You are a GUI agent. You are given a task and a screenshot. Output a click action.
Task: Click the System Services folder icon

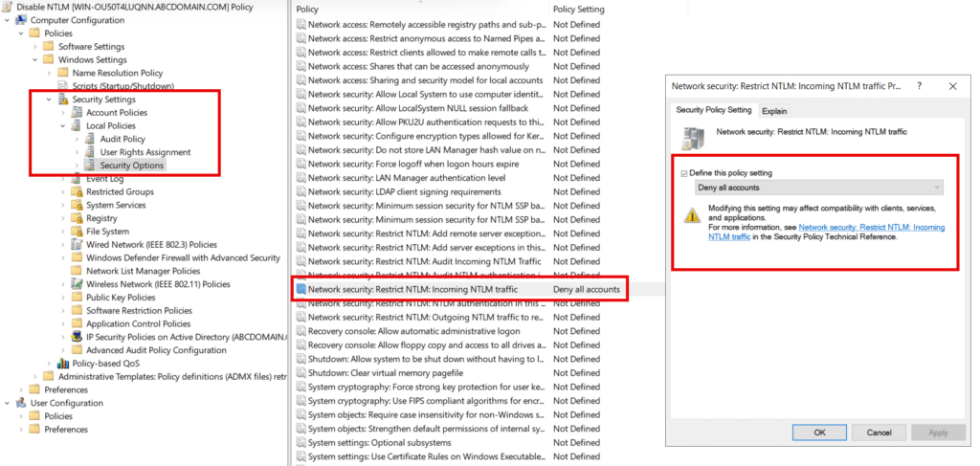(77, 205)
